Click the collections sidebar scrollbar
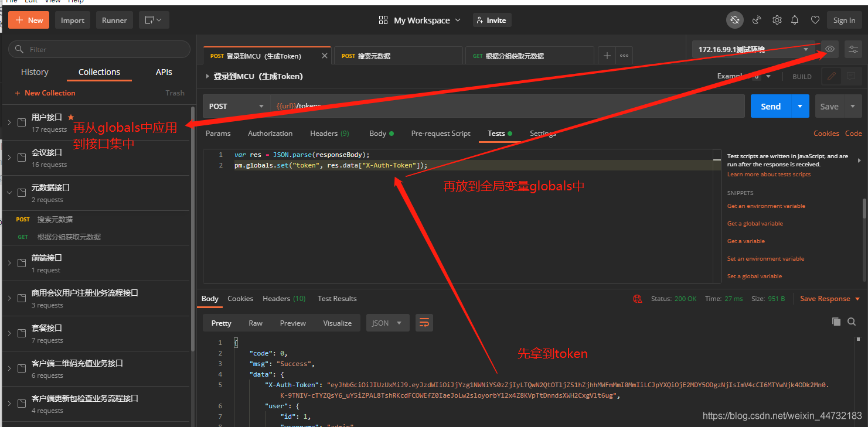Viewport: 868px width, 427px height. 193,228
